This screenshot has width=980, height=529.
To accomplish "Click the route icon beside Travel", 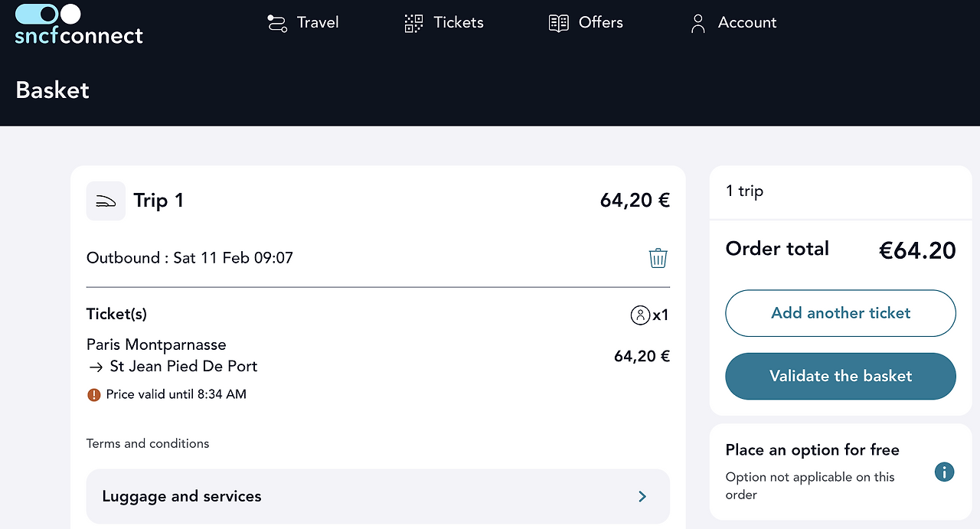I will (276, 23).
